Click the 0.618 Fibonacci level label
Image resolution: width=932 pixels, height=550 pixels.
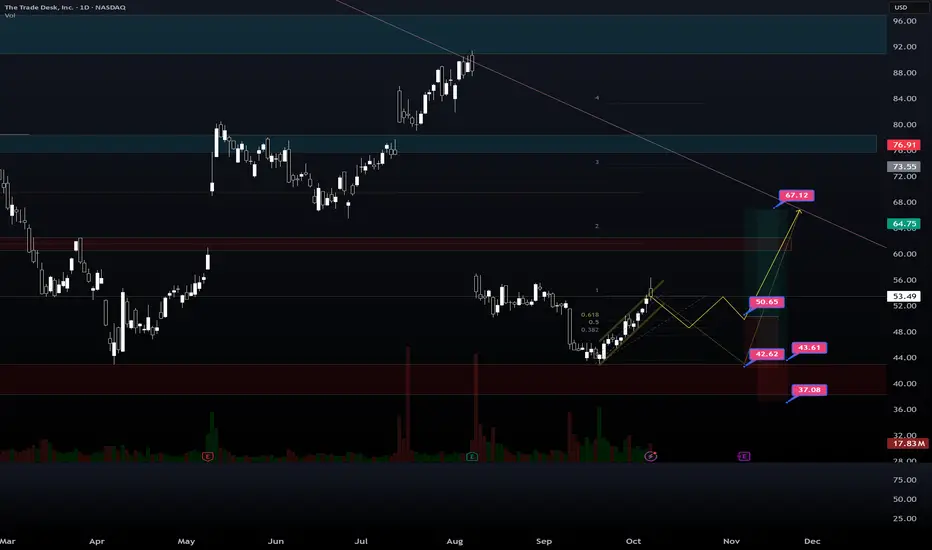coord(590,315)
